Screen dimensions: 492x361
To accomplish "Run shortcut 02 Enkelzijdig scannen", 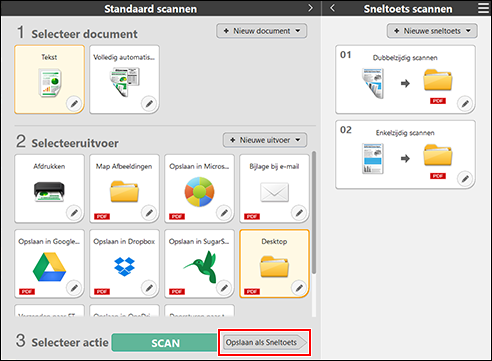I will click(x=405, y=155).
